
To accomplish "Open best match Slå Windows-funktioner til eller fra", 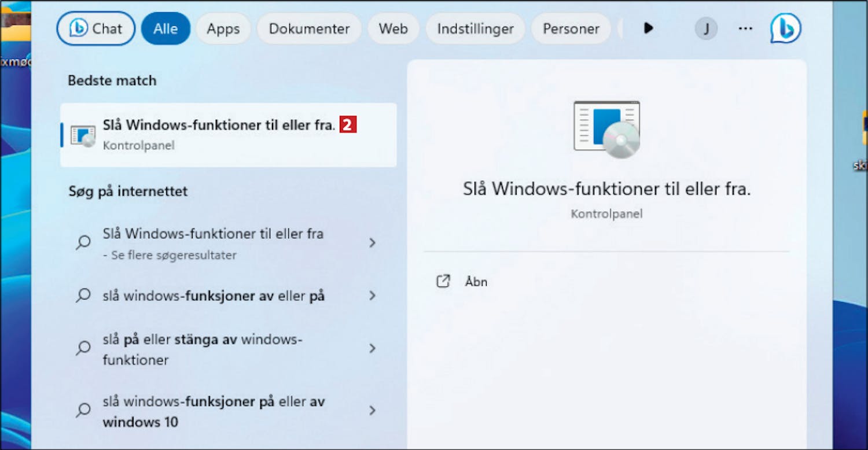I will [229, 135].
